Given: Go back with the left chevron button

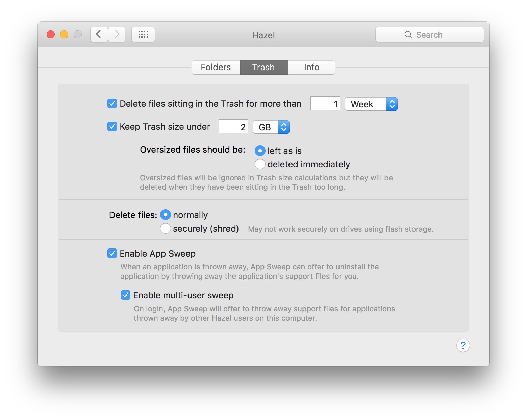Looking at the screenshot, I should [x=99, y=34].
